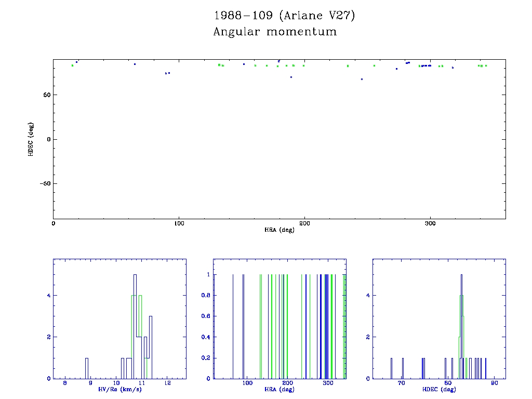The height and width of the screenshot is (399, 532).
Task: Click the 'Angular momentum' subtitle
Action: pyautogui.click(x=275, y=32)
